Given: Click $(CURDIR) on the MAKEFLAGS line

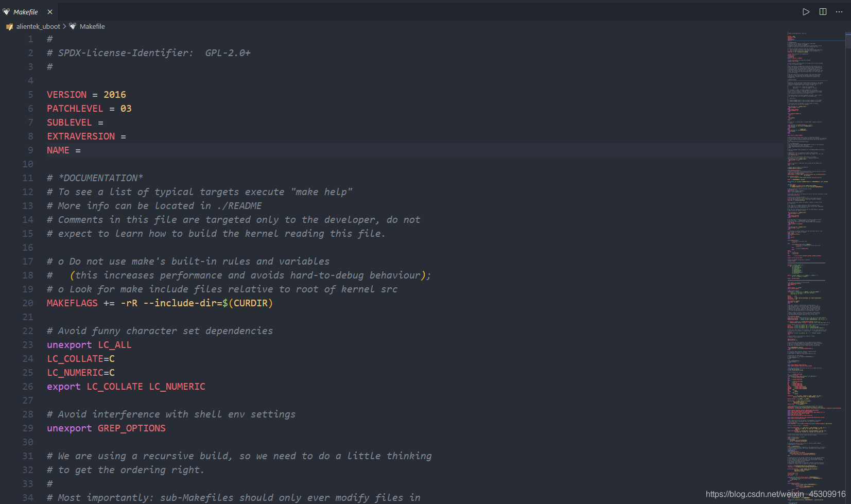Looking at the screenshot, I should coord(248,303).
